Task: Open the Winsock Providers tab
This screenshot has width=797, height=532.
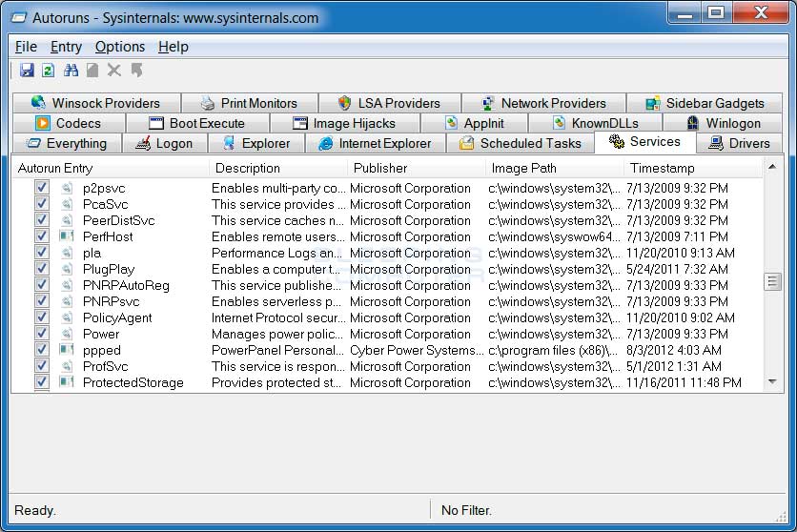Action: point(96,103)
